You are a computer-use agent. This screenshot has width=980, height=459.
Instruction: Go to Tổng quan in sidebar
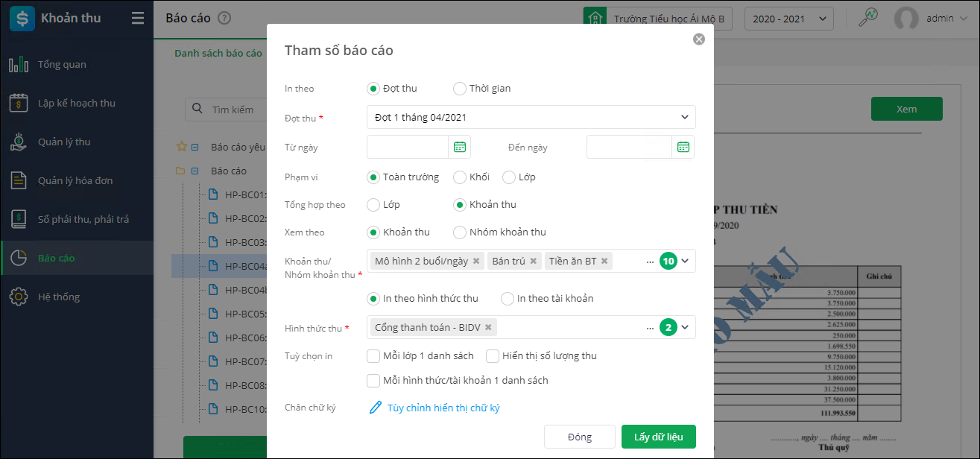pyautogui.click(x=62, y=65)
